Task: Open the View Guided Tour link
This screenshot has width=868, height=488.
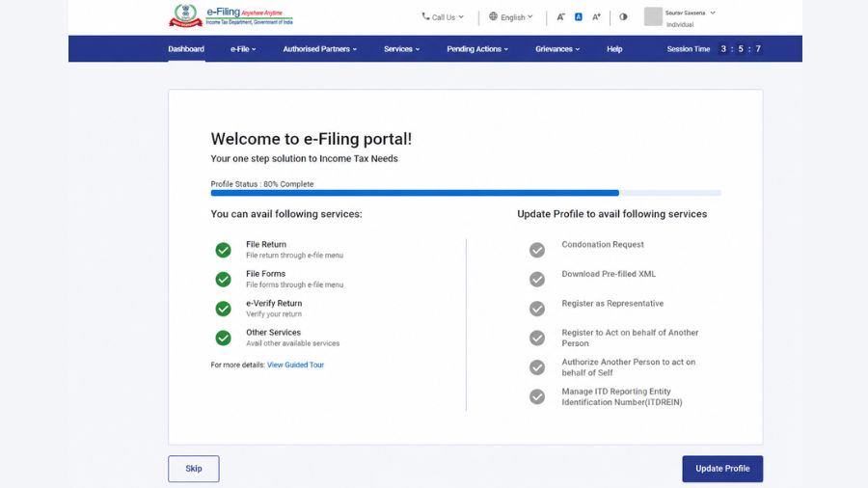Action: (x=296, y=365)
